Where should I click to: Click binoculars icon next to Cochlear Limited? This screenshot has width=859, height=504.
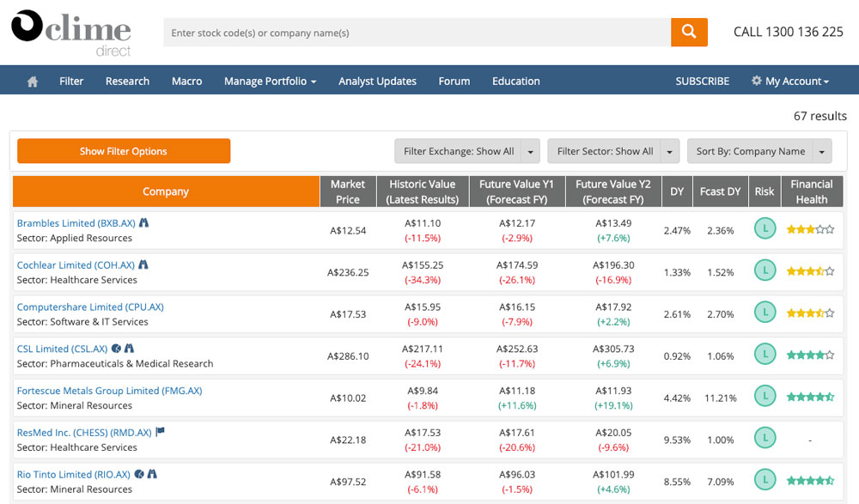pos(143,264)
